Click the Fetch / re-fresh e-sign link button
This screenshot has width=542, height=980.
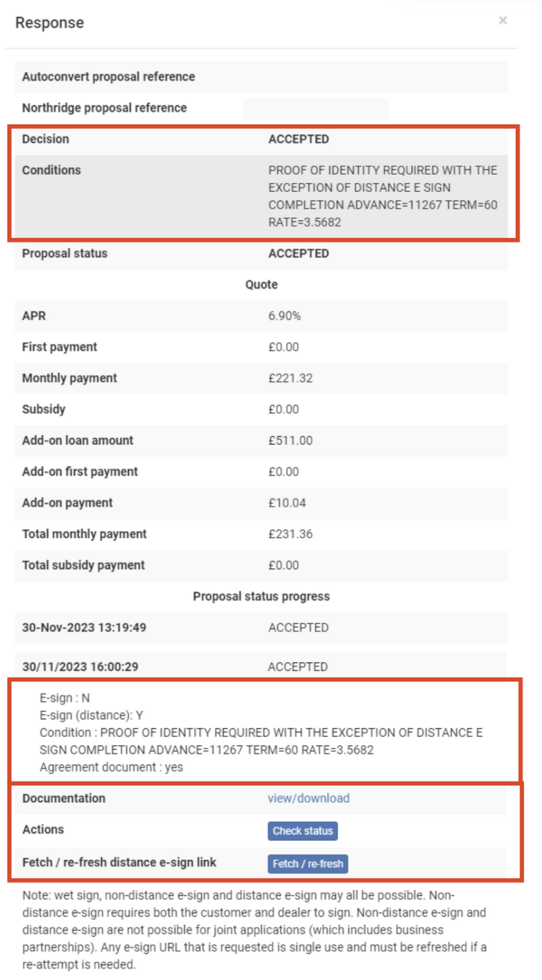point(307,864)
